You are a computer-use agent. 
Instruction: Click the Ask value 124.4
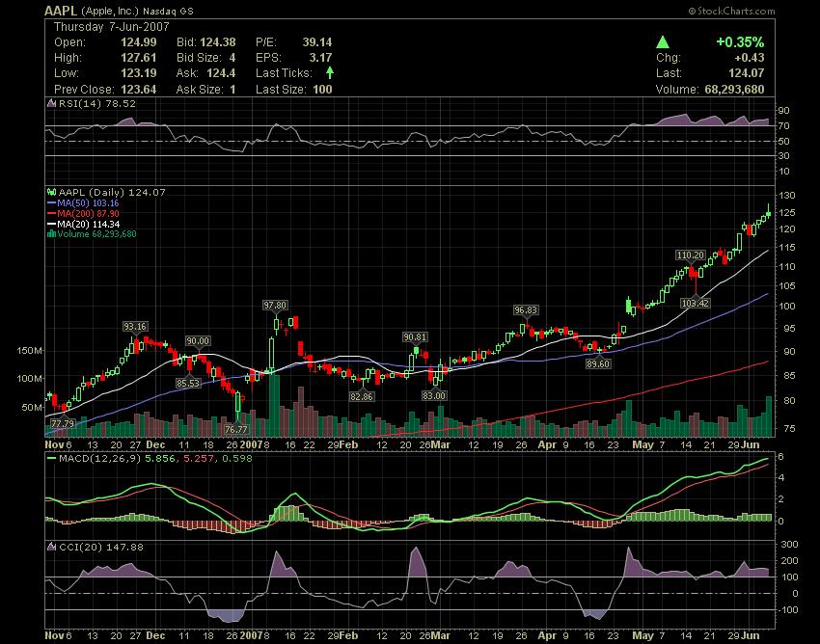click(221, 73)
